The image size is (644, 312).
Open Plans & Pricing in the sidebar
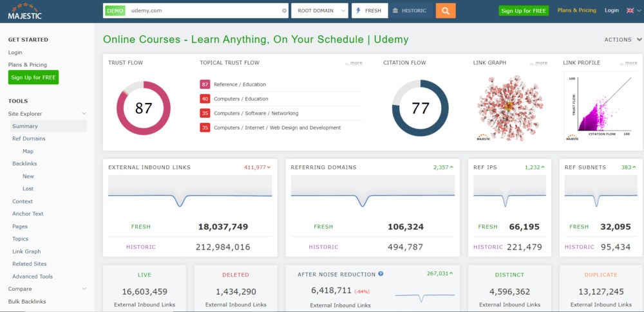click(28, 65)
